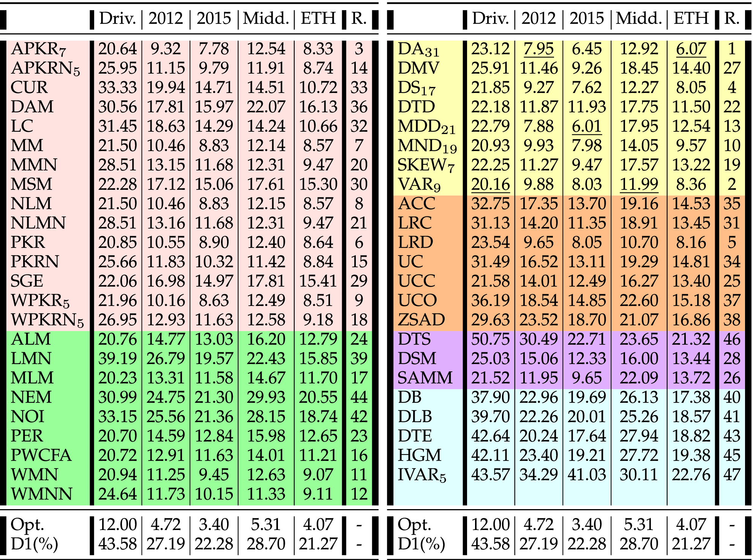Click the DAM row label
Image resolution: width=753 pixels, height=560 pixels.
(32, 107)
